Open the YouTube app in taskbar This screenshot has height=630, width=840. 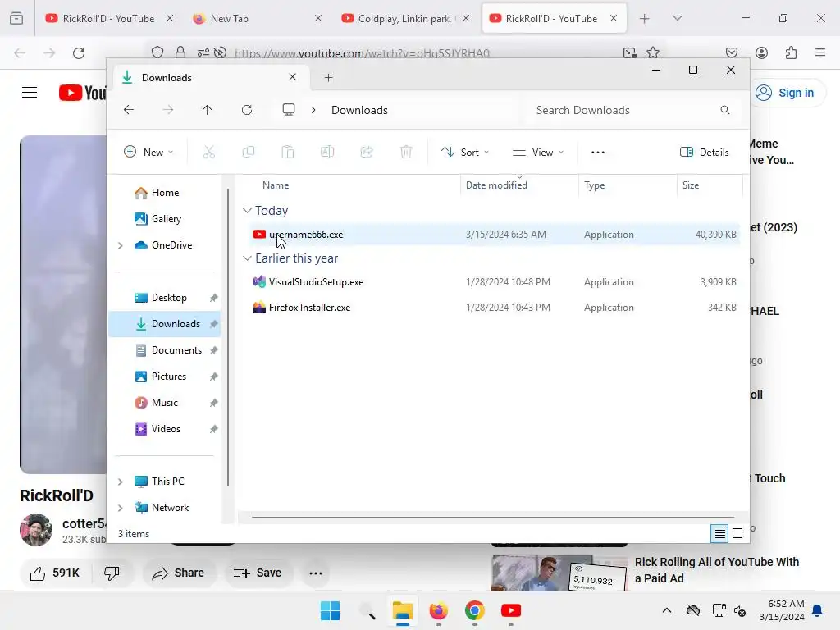point(511,610)
